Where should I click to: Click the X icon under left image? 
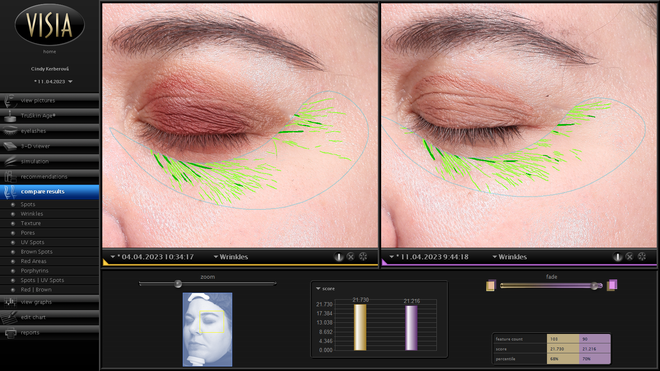coord(351,256)
